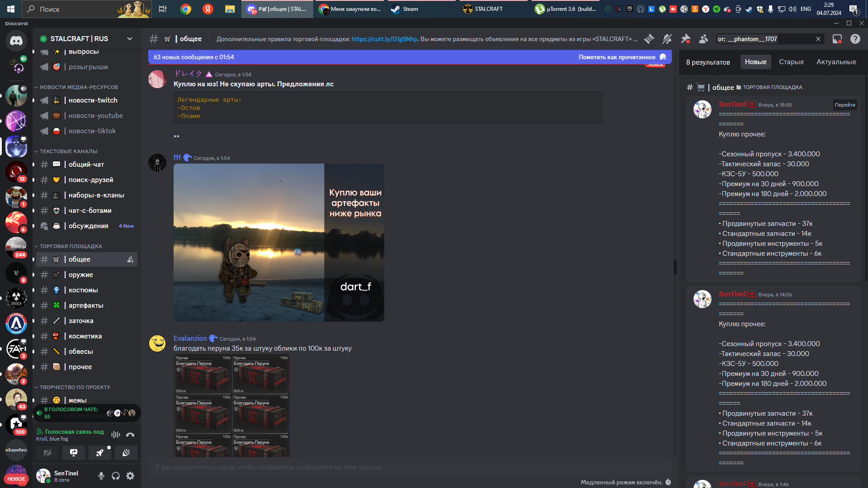Open server icon with 43 unread badge
The width and height of the screenshot is (868, 488).
coord(16,399)
